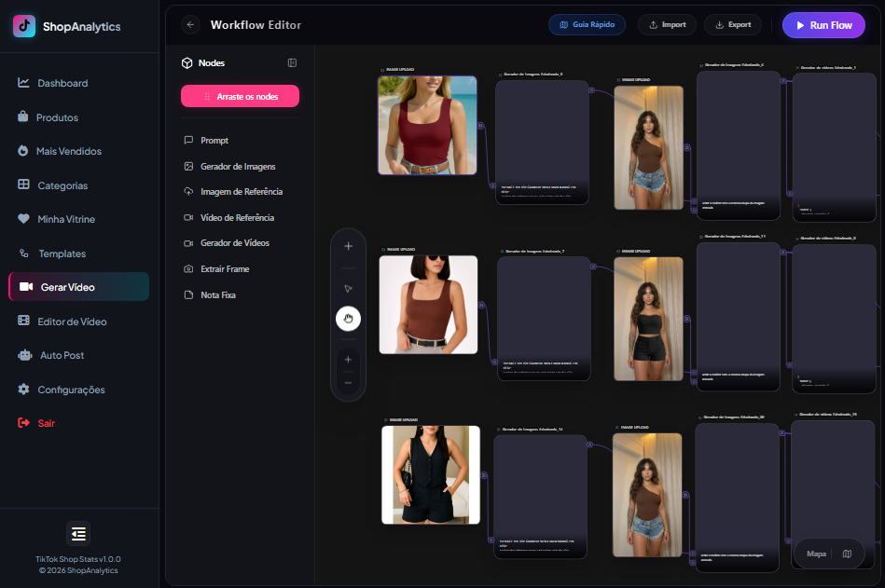Screen dimensions: 885x588
Task: Open Editor de Vídeo in the sidebar
Action: [79, 321]
